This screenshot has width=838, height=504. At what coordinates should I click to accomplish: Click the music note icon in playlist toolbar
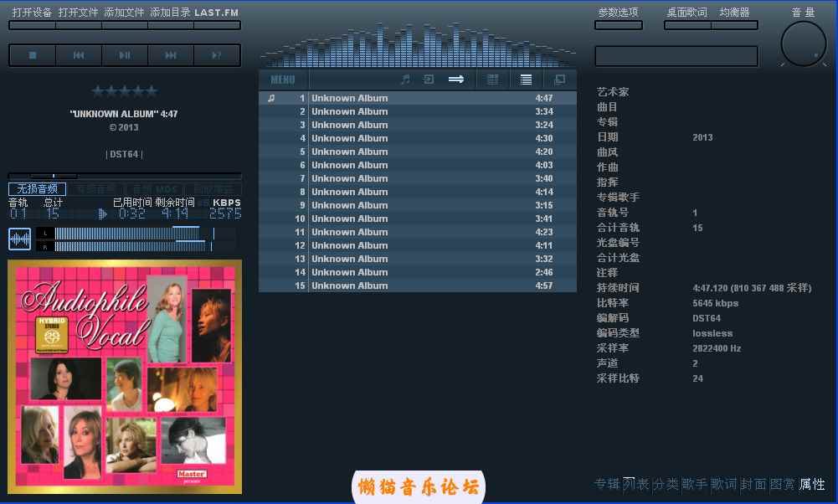[405, 80]
